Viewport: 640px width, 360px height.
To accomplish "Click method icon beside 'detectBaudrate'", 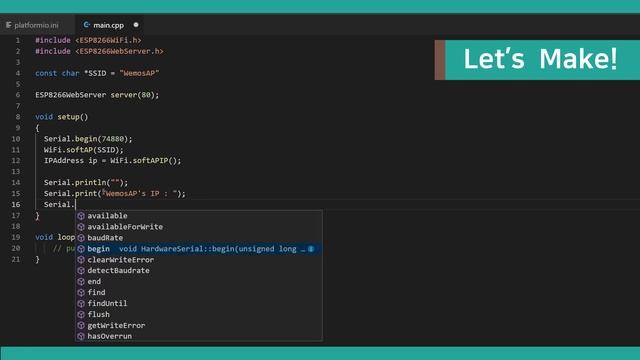I will click(81, 271).
